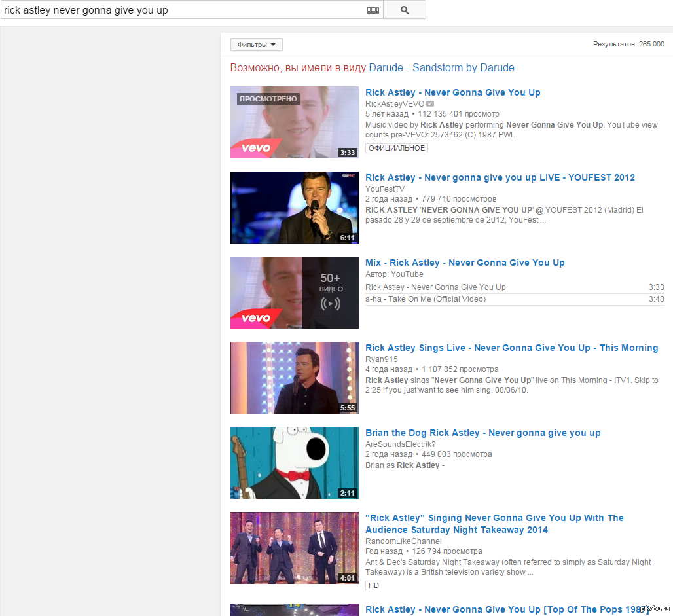Open the on-screen keyboard icon in search box
Screen dimensions: 673x616
[373, 10]
